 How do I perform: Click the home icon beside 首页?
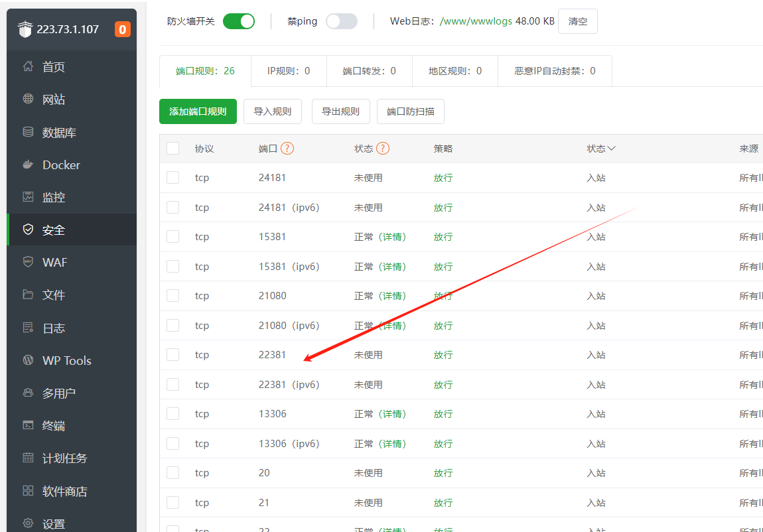29,66
